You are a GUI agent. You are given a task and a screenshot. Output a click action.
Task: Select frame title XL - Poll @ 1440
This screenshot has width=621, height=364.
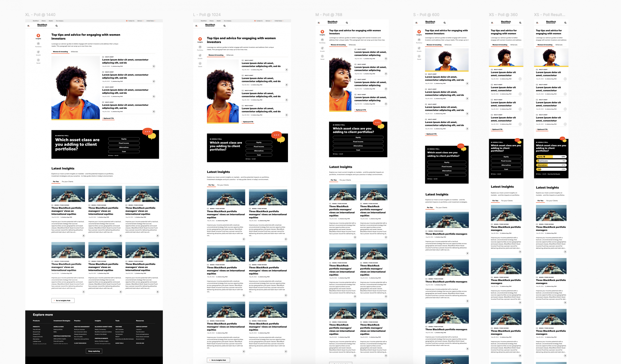click(x=40, y=15)
